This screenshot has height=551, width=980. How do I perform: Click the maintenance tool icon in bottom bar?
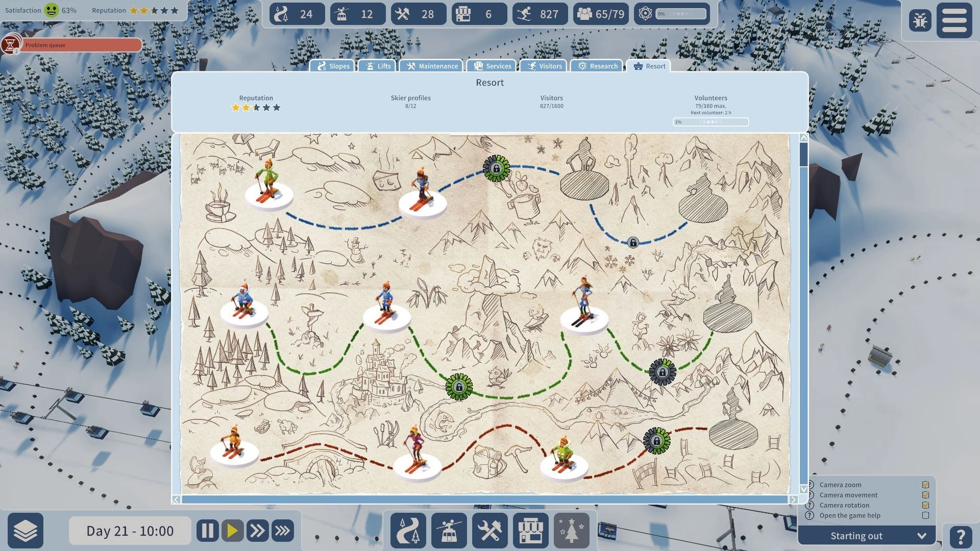point(491,531)
